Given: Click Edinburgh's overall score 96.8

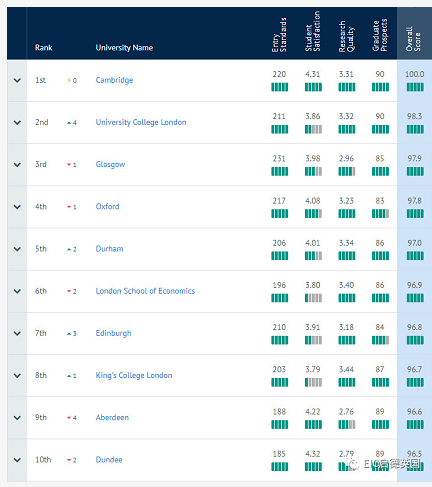Looking at the screenshot, I should (x=414, y=327).
